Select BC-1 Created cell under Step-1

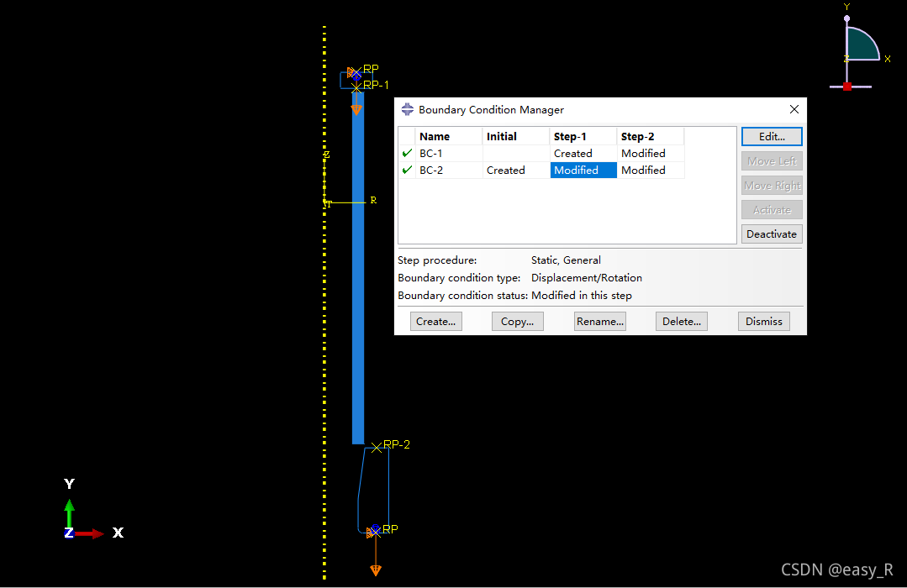pos(583,154)
